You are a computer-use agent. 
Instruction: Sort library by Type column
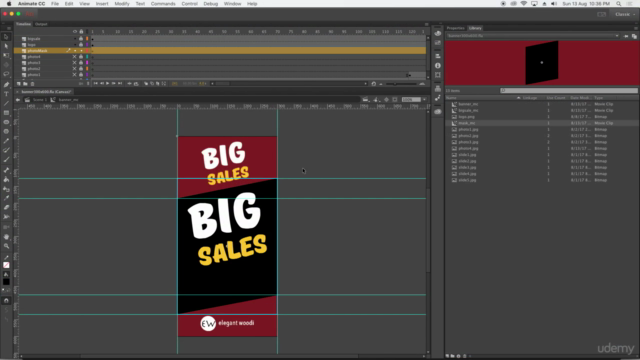pyautogui.click(x=598, y=98)
